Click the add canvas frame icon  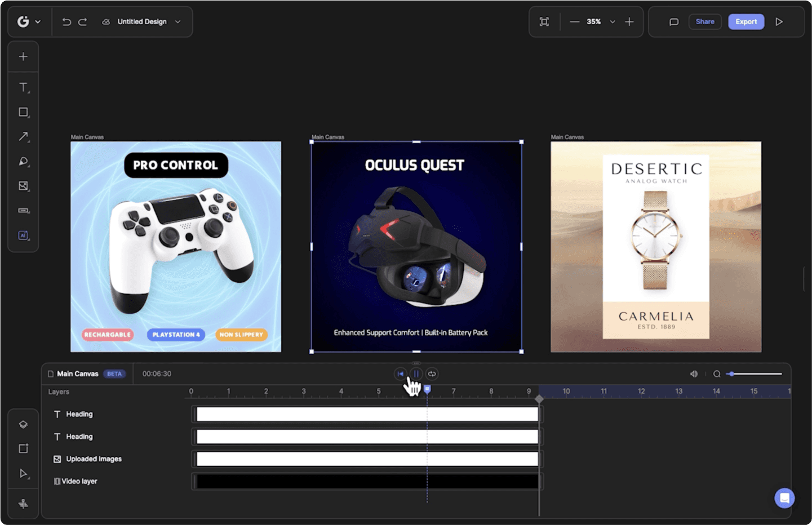tap(23, 448)
